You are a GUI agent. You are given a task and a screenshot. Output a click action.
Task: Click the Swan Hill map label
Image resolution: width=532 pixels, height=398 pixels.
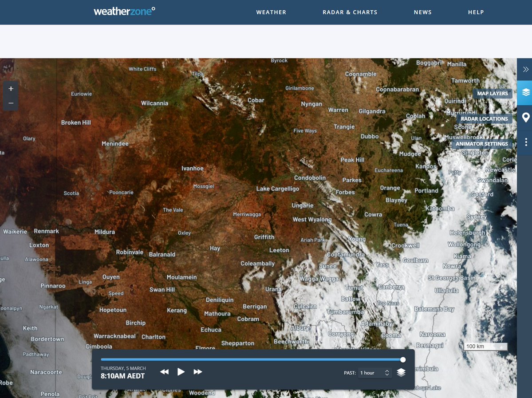tap(162, 289)
